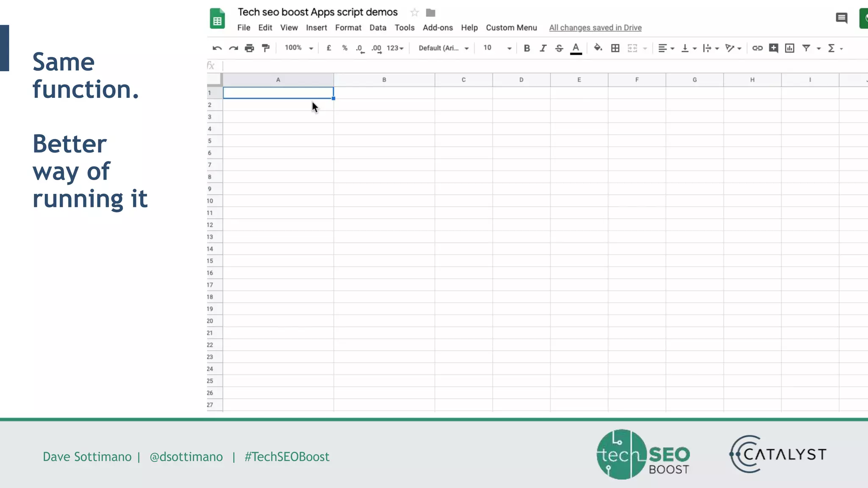
Task: Click the fill color paint bucket
Action: (598, 48)
